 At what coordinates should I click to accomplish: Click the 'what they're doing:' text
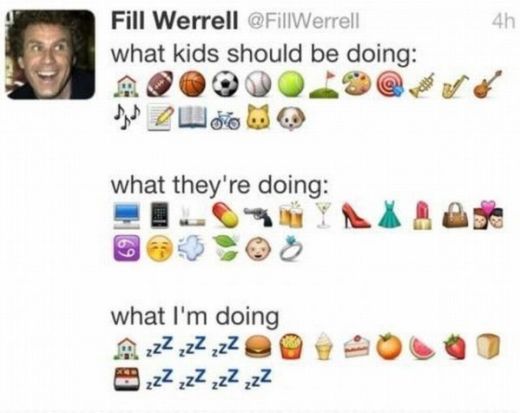220,185
